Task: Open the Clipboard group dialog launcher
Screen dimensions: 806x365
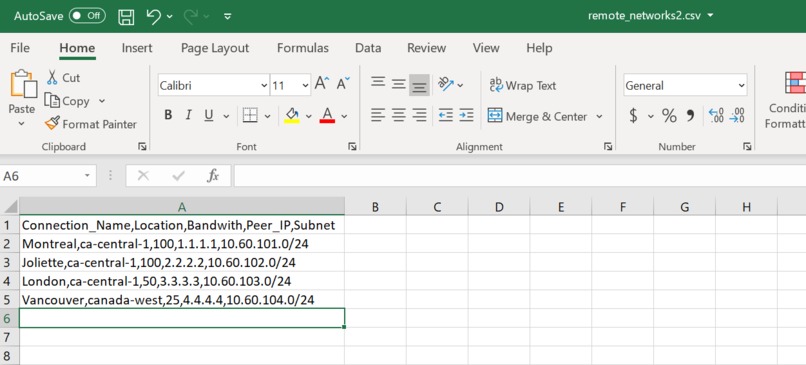Action: tap(142, 147)
